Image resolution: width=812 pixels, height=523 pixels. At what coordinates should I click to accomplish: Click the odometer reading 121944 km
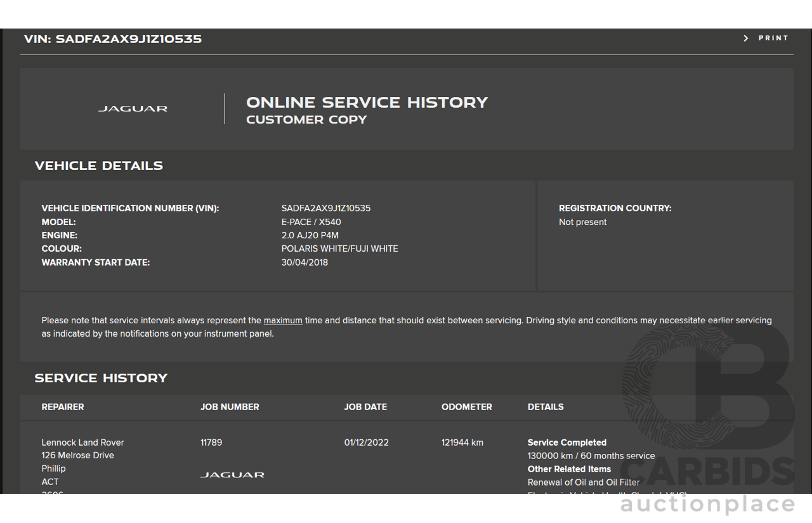tap(462, 442)
